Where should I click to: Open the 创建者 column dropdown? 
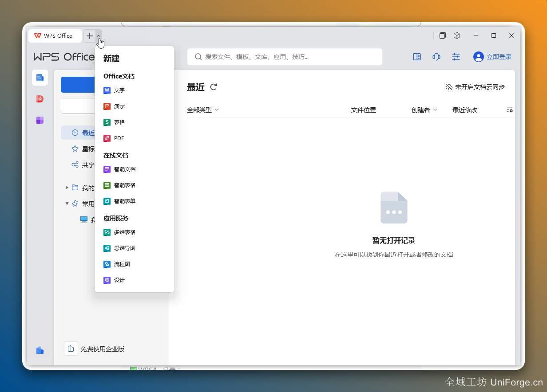424,110
